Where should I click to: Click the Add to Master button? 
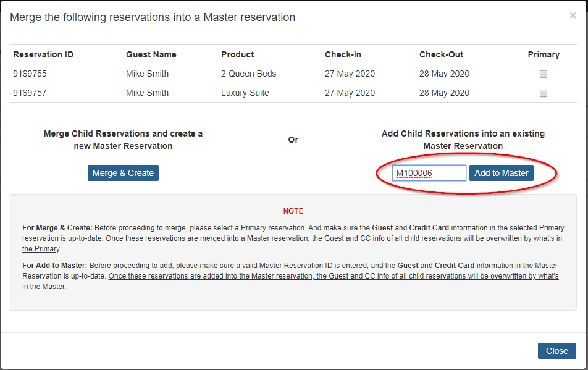click(501, 173)
